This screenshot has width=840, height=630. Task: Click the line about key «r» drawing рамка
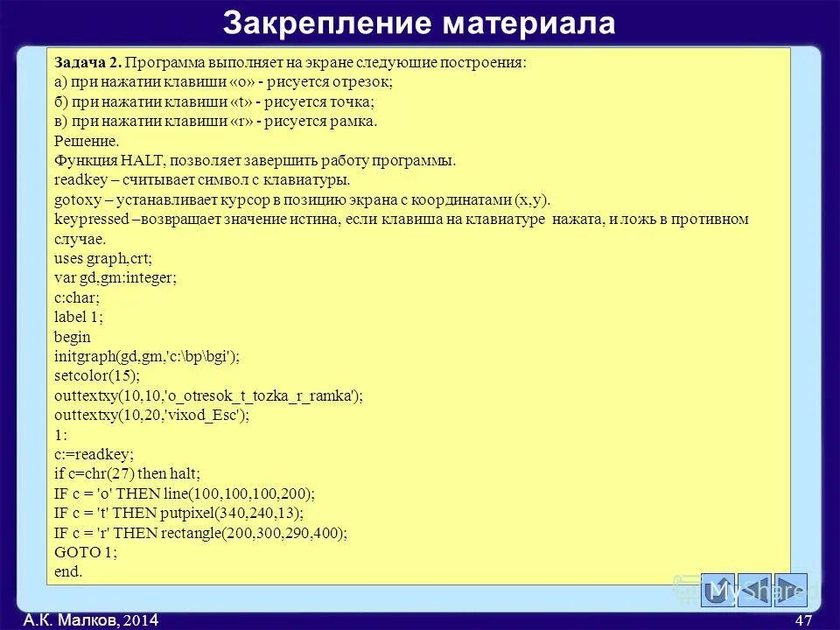tap(215, 121)
